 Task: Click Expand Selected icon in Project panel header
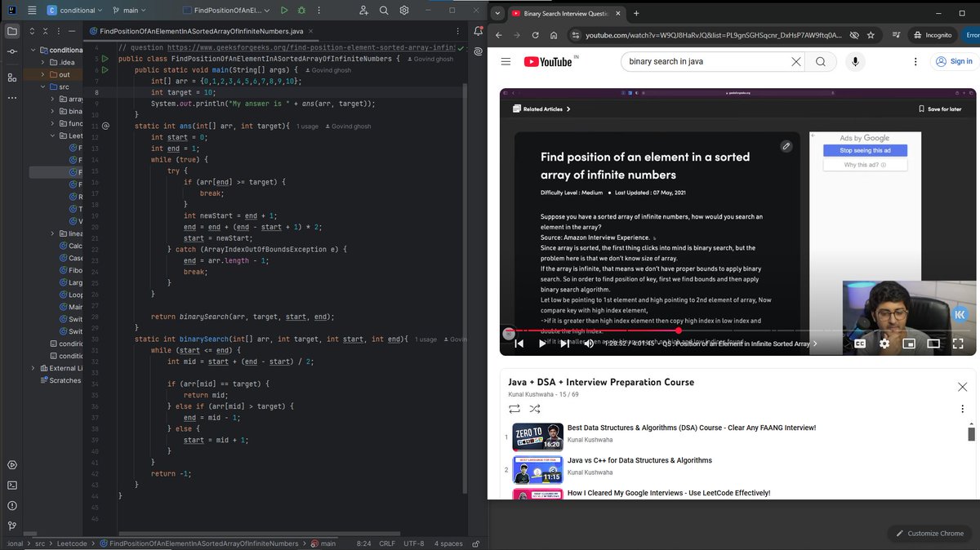[x=32, y=31]
